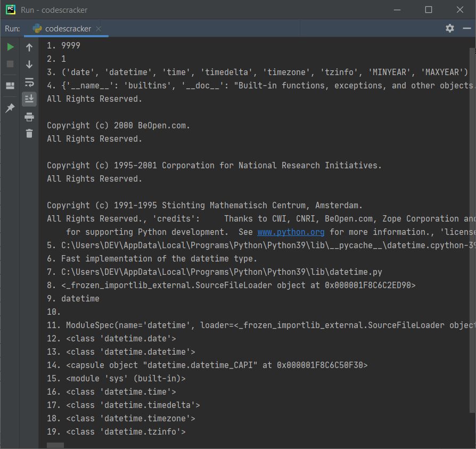Viewport: 476px width, 449px height.
Task: Toggle pinning of the Run tab
Action: coord(10,108)
